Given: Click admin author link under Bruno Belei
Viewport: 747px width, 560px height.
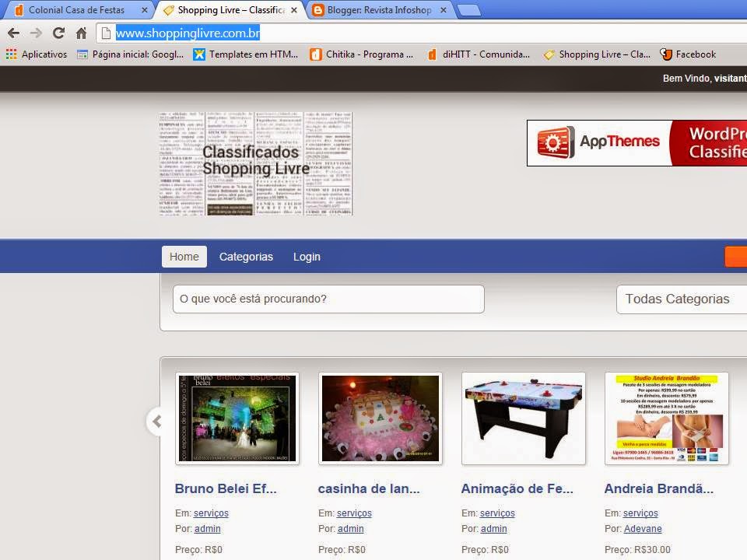Looking at the screenshot, I should (207, 529).
